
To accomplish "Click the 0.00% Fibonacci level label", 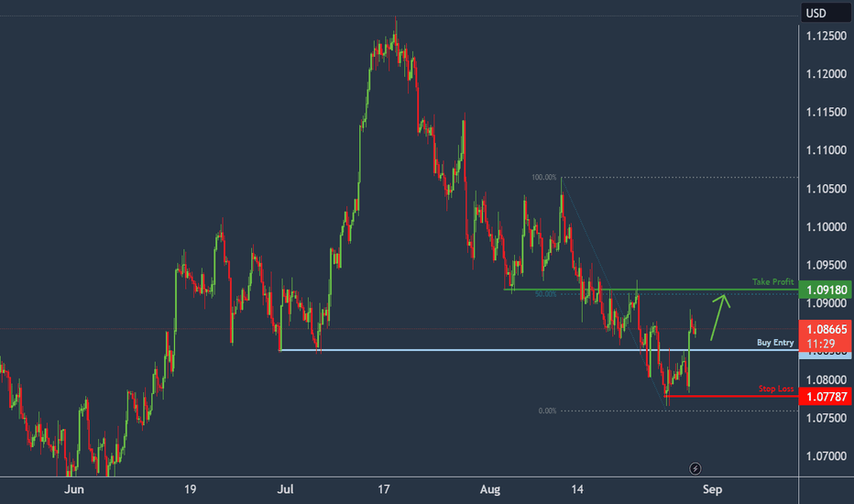I will (x=547, y=411).
